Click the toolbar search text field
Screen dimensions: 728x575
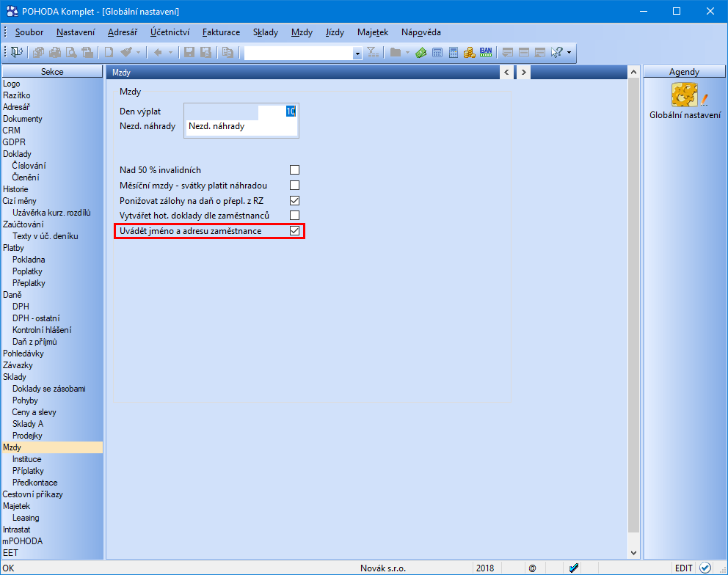click(x=298, y=53)
